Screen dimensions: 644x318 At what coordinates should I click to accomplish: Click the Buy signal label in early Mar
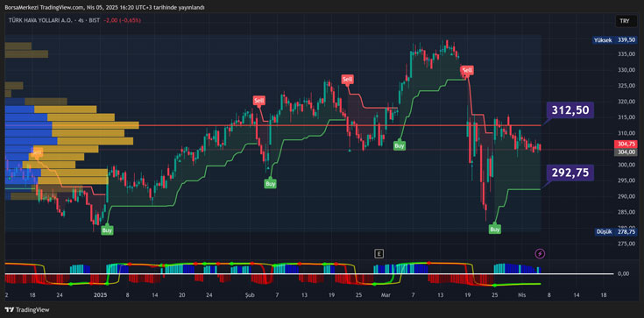point(400,145)
